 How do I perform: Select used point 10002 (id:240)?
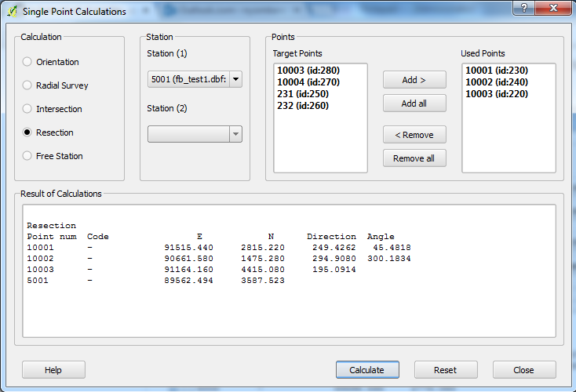tap(496, 82)
